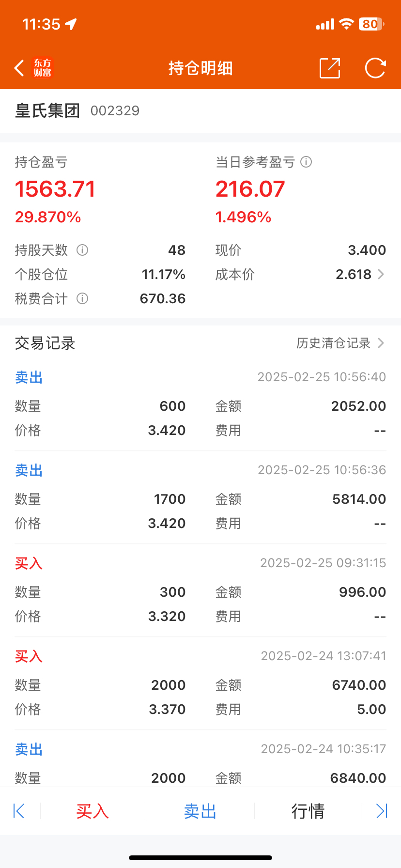Tap the 买入 button in bottom bar

pos(93,811)
